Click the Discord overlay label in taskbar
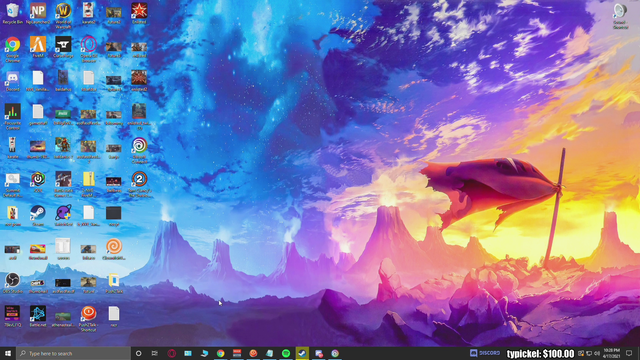640x360 pixels. (485, 353)
